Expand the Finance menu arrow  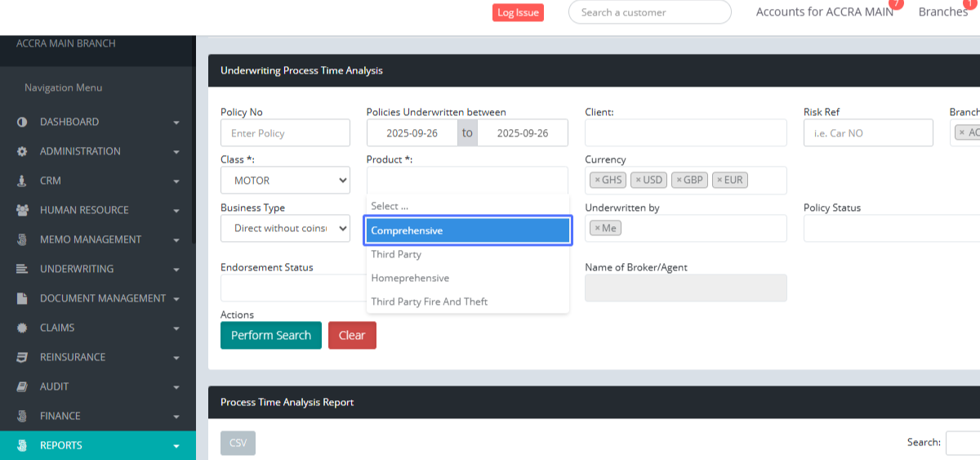pyautogui.click(x=176, y=417)
